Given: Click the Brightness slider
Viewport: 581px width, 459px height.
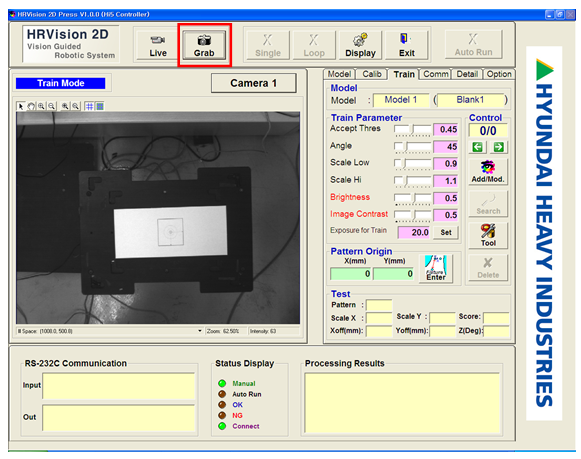Looking at the screenshot, I should coord(413,199).
